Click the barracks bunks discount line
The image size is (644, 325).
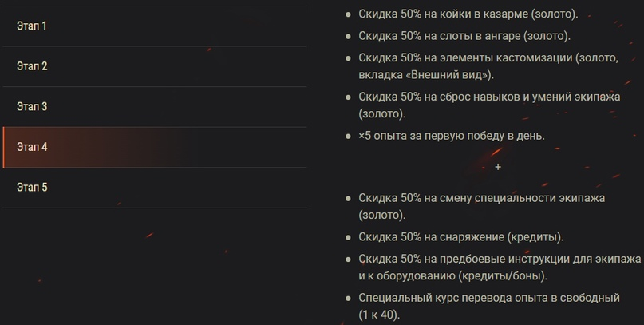(468, 15)
